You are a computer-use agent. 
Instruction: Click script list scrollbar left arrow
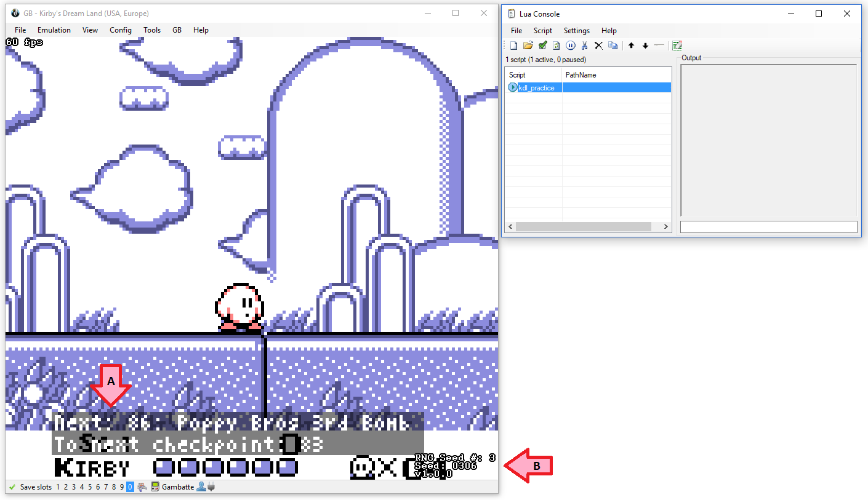tap(510, 227)
